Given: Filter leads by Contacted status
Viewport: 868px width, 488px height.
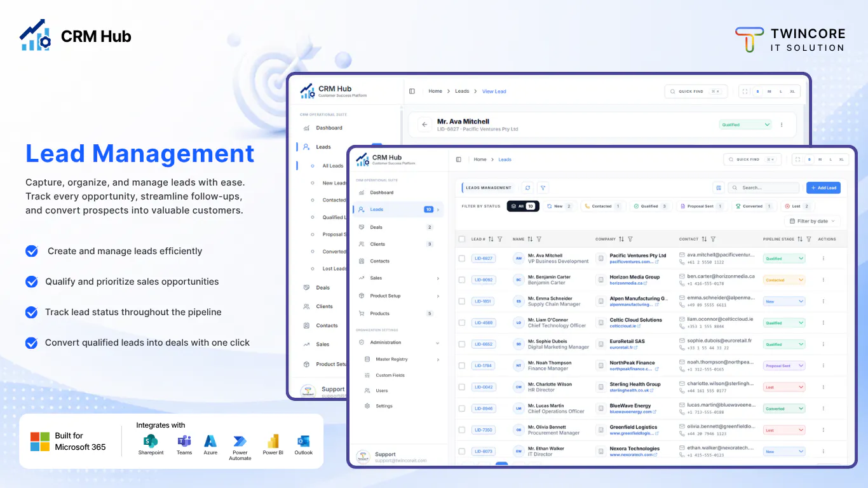Looking at the screenshot, I should [602, 206].
